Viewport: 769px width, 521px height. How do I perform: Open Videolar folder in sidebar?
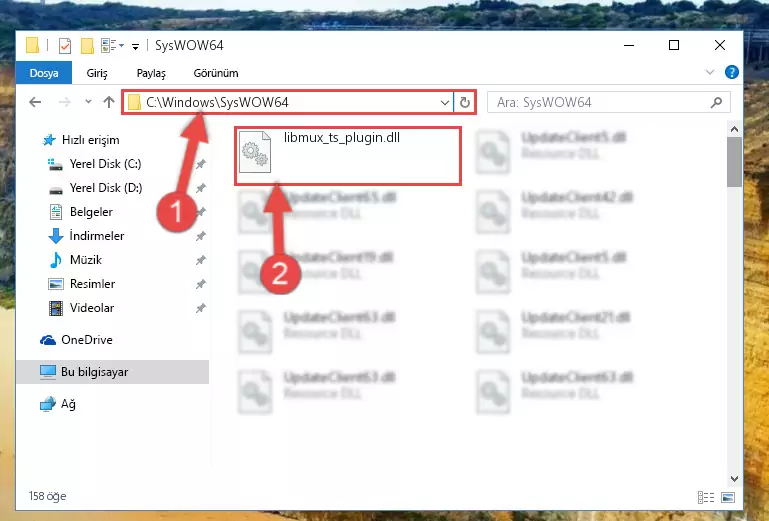(x=81, y=308)
